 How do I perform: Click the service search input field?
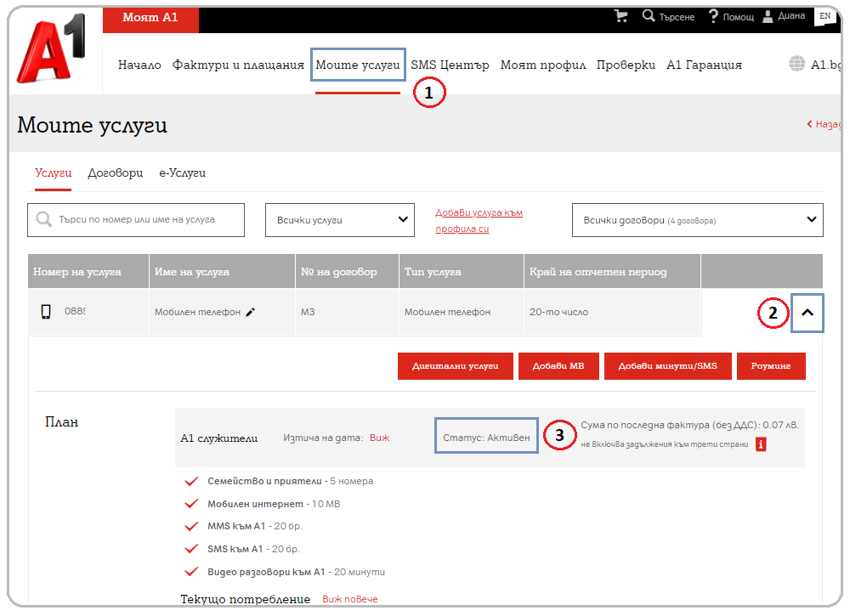136,220
